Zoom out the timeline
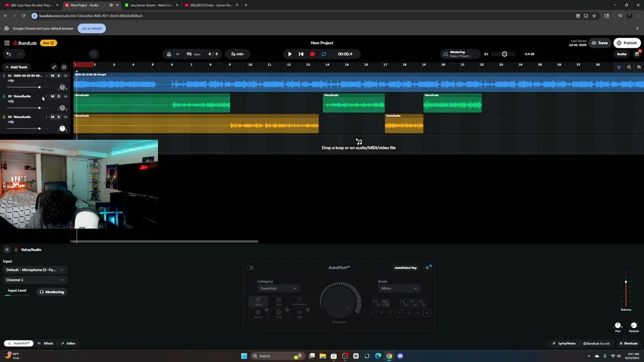This screenshot has height=362, width=644. (x=629, y=67)
